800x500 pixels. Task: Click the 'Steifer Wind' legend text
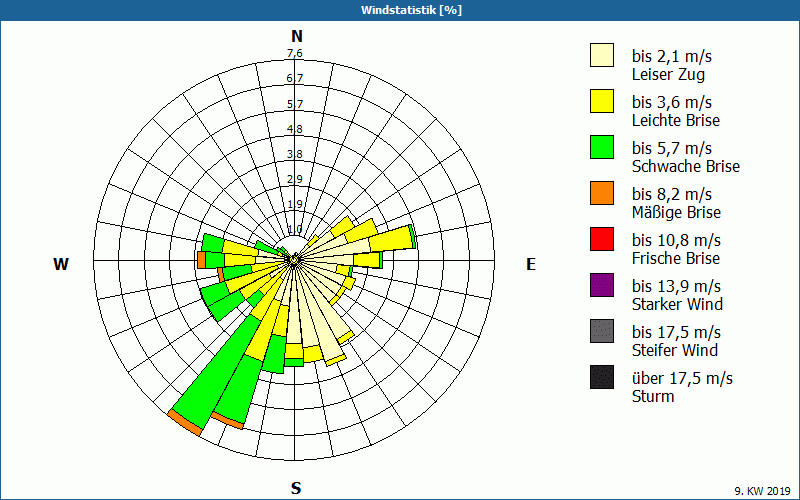pyautogui.click(x=675, y=350)
